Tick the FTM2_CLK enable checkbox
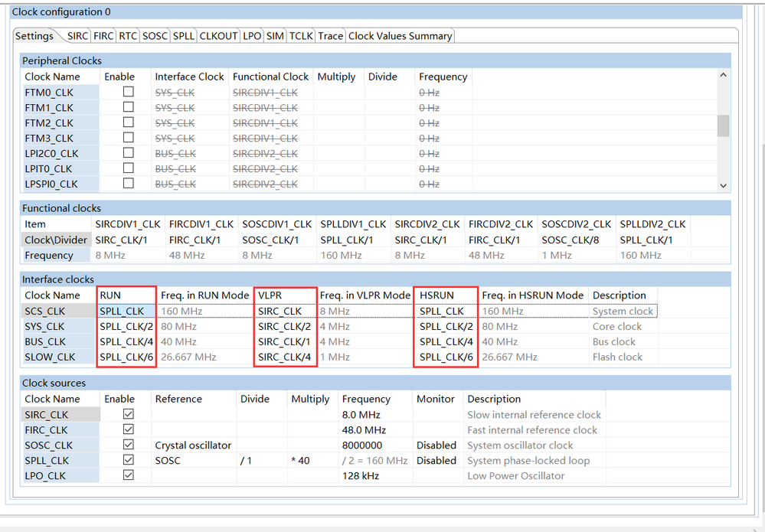Viewport: 765px width, 532px height. [129, 122]
